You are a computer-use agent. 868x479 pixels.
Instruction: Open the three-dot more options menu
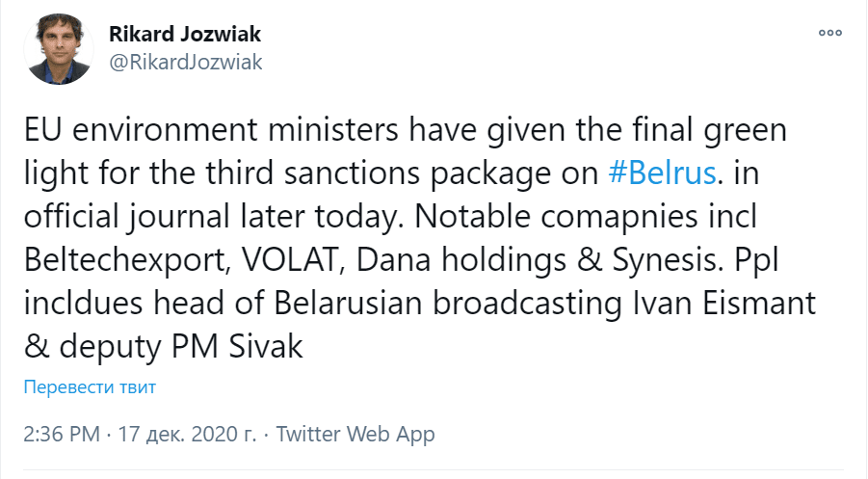pyautogui.click(x=829, y=34)
